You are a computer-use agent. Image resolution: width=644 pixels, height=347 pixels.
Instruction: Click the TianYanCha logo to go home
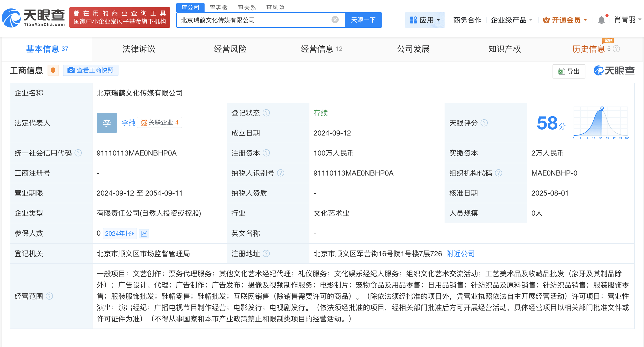pyautogui.click(x=33, y=18)
